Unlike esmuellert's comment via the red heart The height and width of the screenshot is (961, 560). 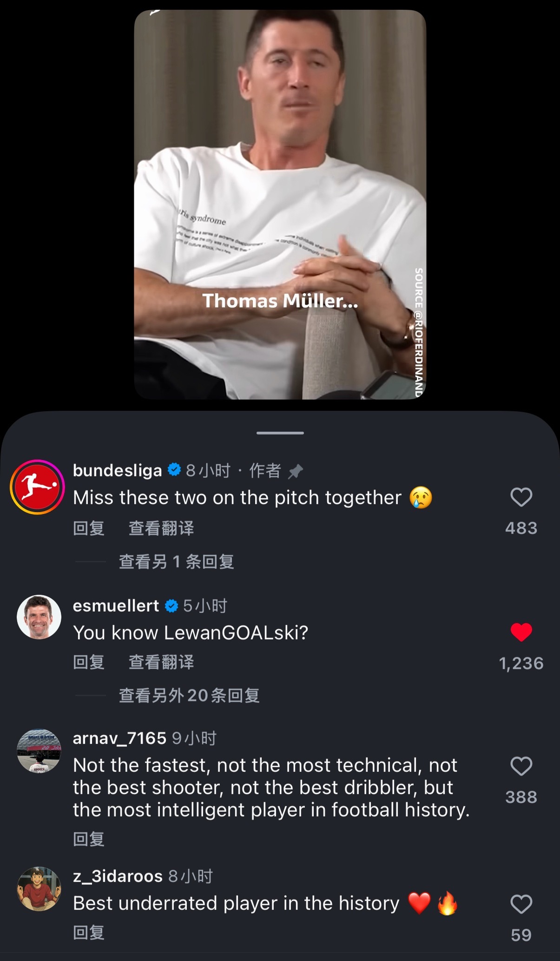[521, 632]
